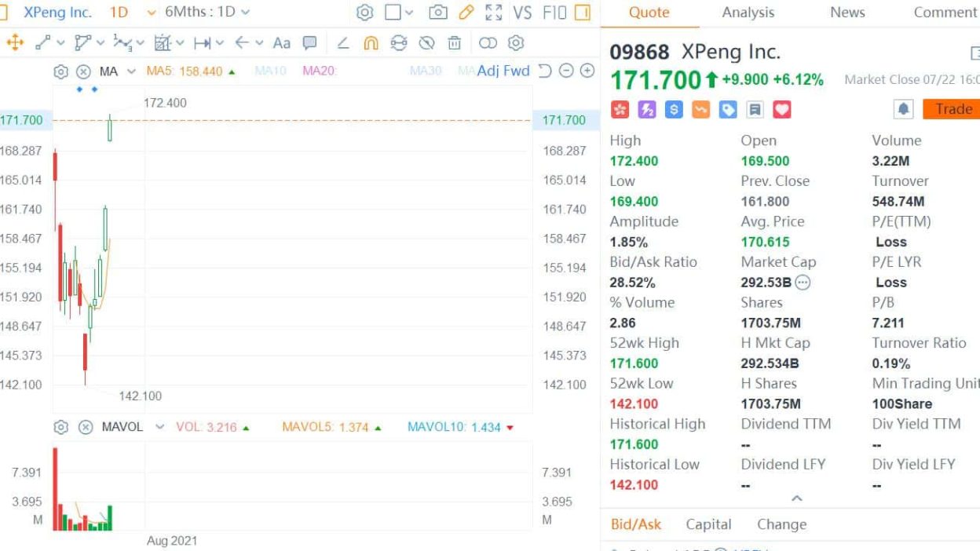
Task: Open the F10 company info
Action: [554, 13]
